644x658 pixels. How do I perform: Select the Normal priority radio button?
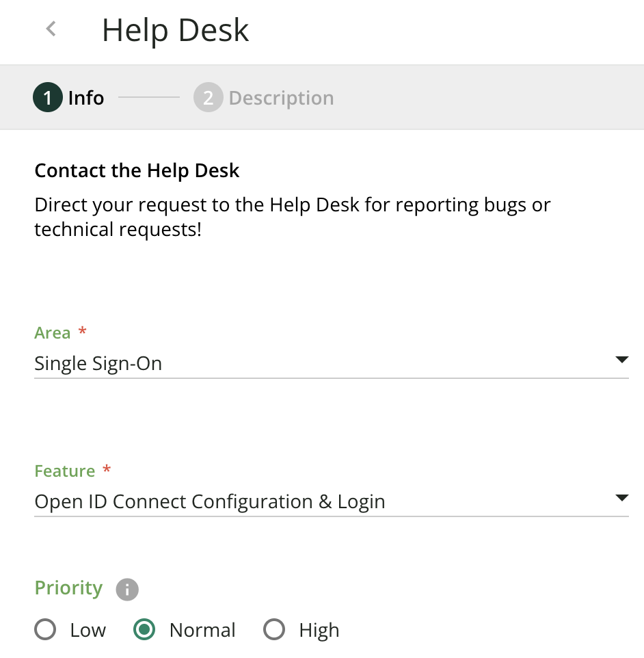click(x=144, y=630)
